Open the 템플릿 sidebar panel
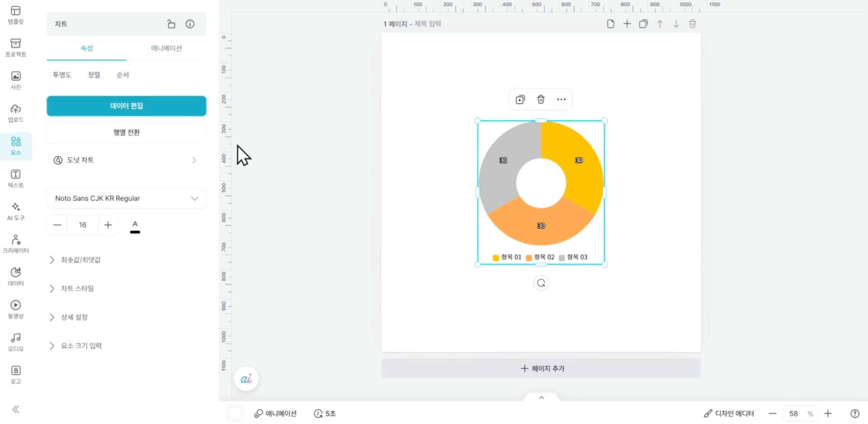Image resolution: width=868 pixels, height=424 pixels. tap(16, 15)
